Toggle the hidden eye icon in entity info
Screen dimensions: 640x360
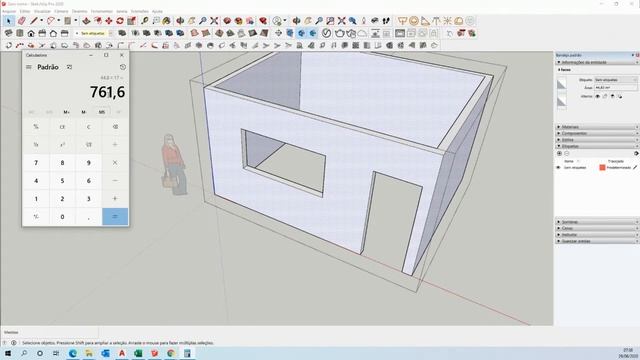tap(598, 96)
